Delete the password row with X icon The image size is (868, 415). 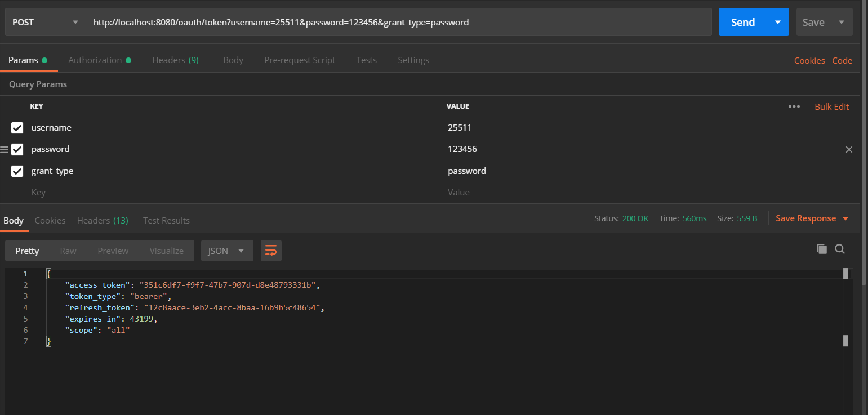coord(849,149)
